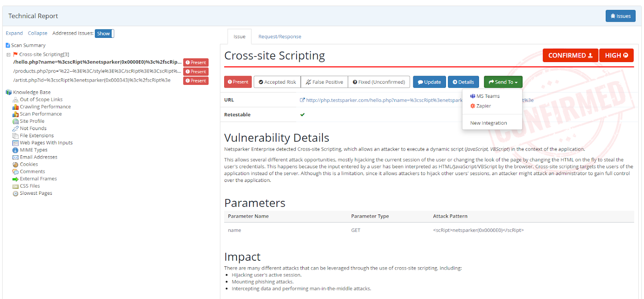Click the blue Issues button
Viewport: 644px width, 299px height.
click(x=620, y=16)
